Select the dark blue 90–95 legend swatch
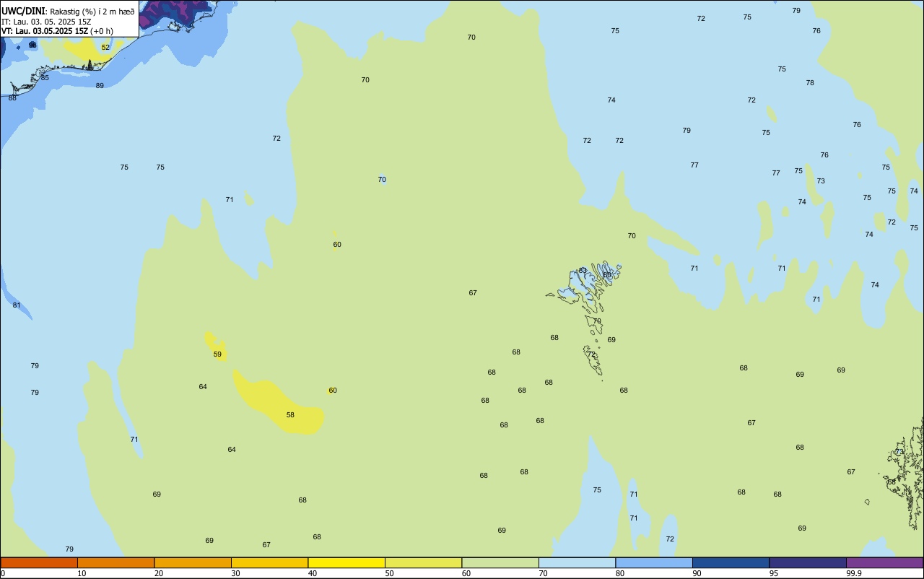The image size is (924, 579). coord(731,562)
